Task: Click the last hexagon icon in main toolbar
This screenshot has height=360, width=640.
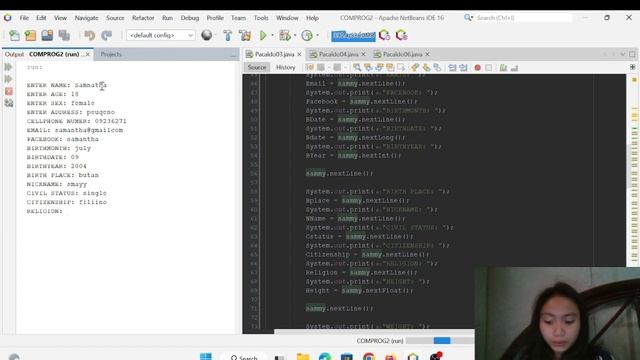Action: (402, 36)
